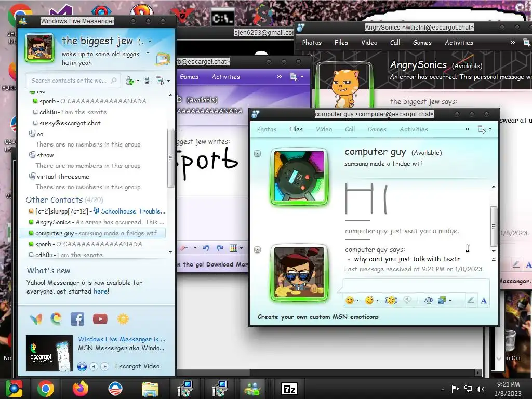Open the e-mail inbox icon in Messenger

point(163,59)
